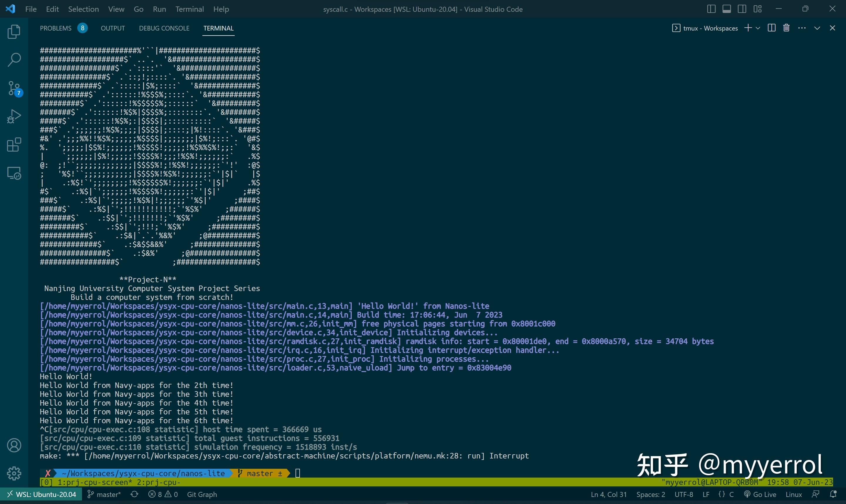The width and height of the screenshot is (846, 504).
Task: Click WSL: Ubuntu-20.04 remote indicator
Action: 41,494
